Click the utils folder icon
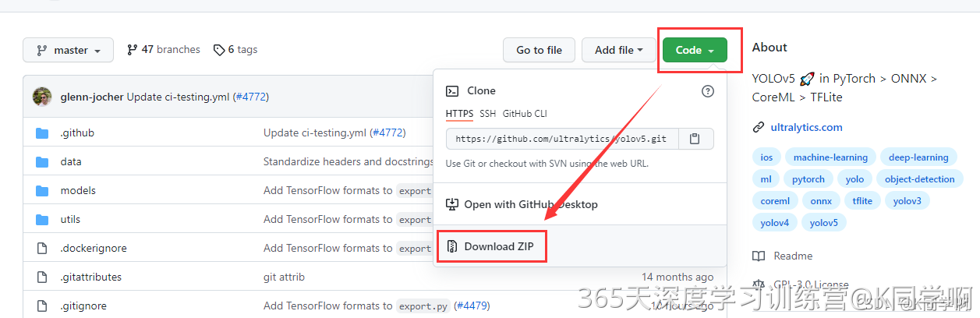Viewport: 980px width, 318px height. 42,220
